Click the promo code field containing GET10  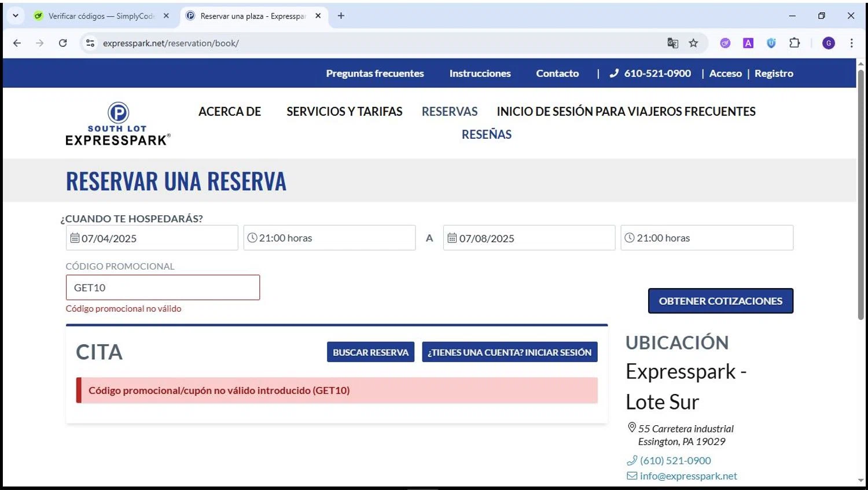pos(163,288)
